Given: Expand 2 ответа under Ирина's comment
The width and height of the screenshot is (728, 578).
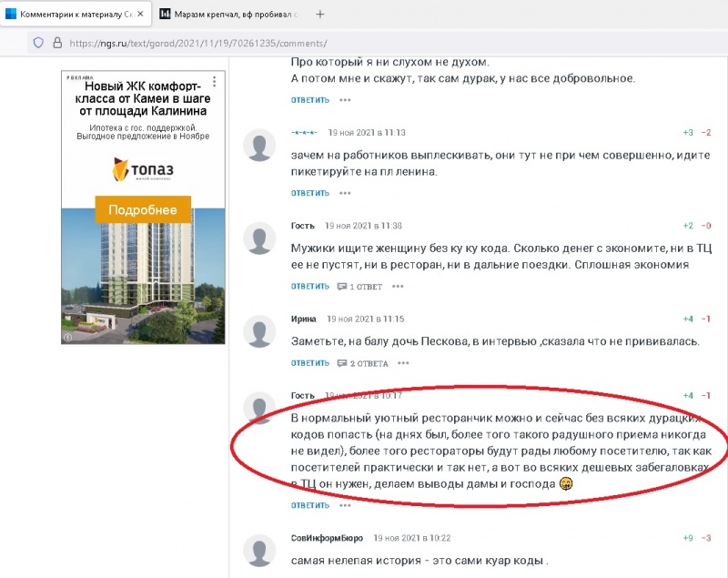Looking at the screenshot, I should pos(362,363).
